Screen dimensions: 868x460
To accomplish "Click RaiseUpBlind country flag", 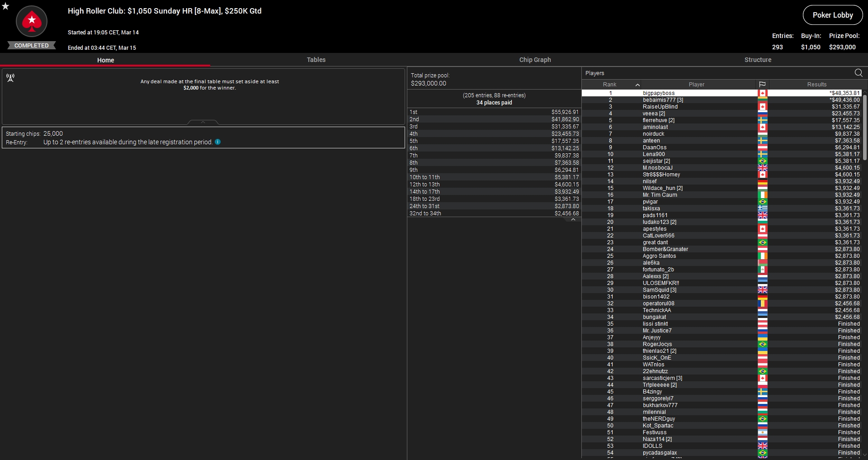I will coord(763,107).
